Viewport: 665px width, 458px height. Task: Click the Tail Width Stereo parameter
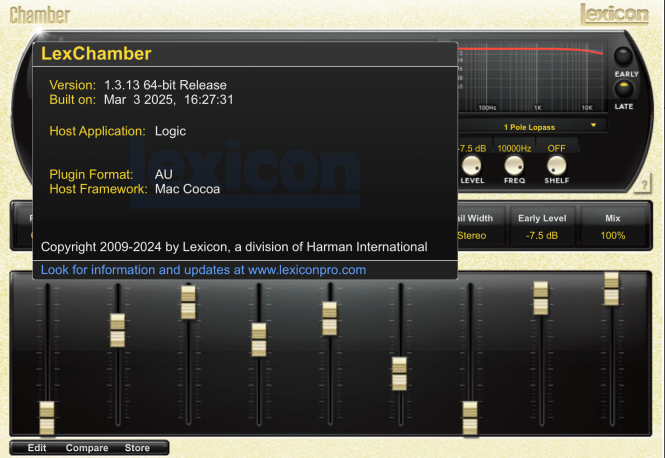point(471,236)
